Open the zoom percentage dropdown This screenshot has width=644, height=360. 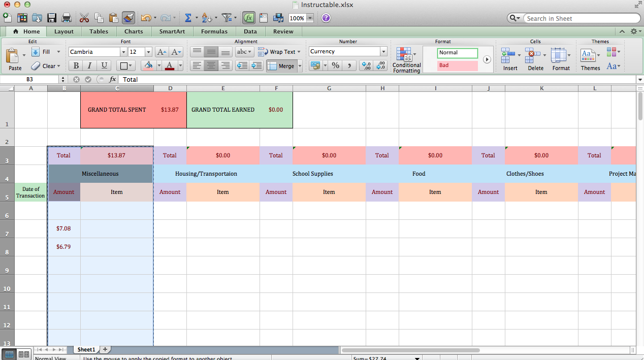tap(310, 18)
